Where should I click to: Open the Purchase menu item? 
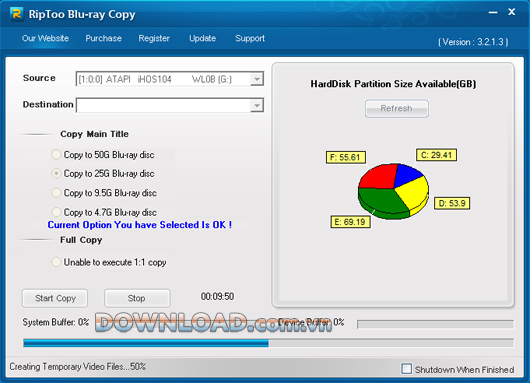103,38
